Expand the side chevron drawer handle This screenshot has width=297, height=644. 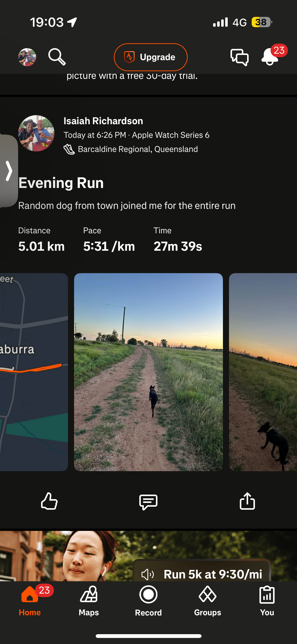(9, 171)
